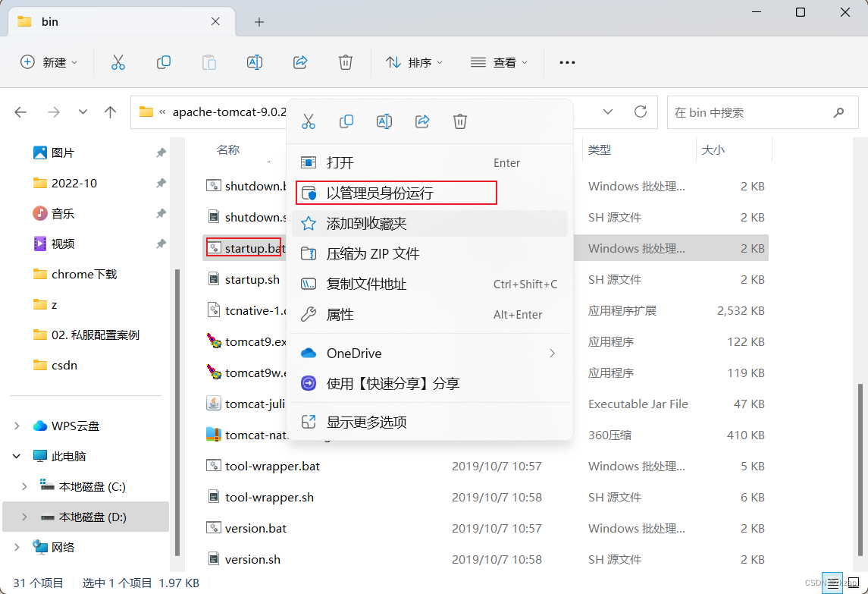
Task: Select the tomcat-juli jar file icon
Action: tap(214, 404)
